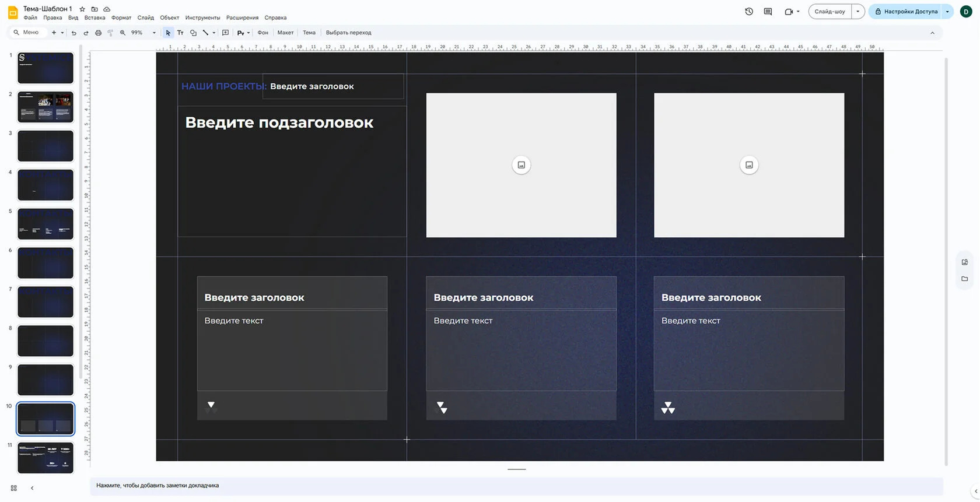
Task: Star the presentation Тема-Шаблон 1
Action: (82, 9)
